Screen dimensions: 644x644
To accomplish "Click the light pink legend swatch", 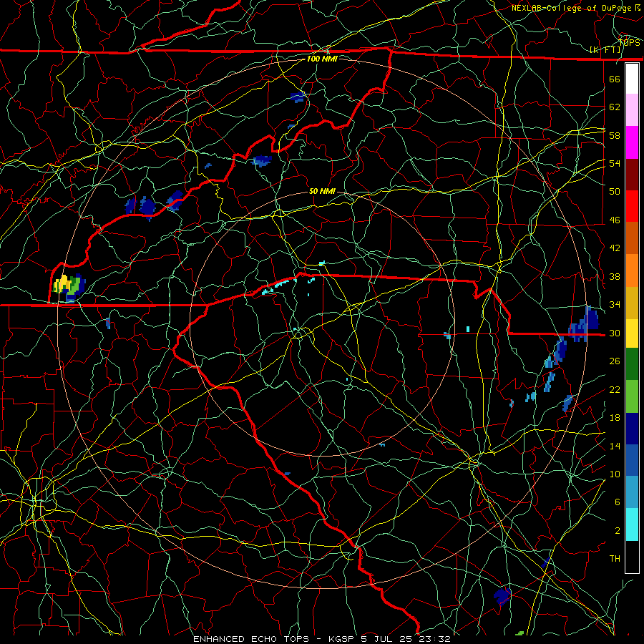I will (632, 110).
